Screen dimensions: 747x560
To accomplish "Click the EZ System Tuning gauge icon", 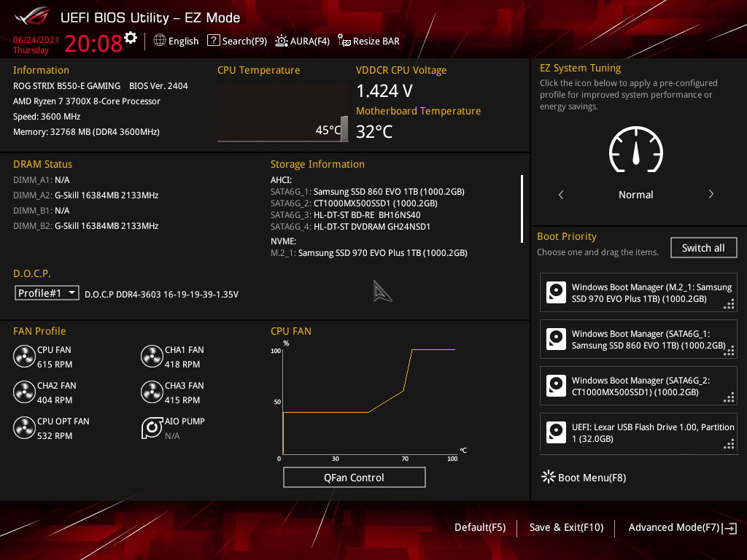I will 636,150.
